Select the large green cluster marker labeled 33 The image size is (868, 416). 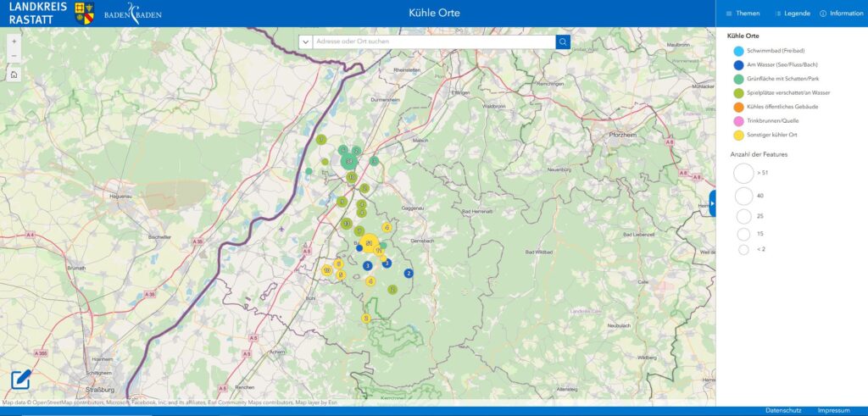point(348,160)
